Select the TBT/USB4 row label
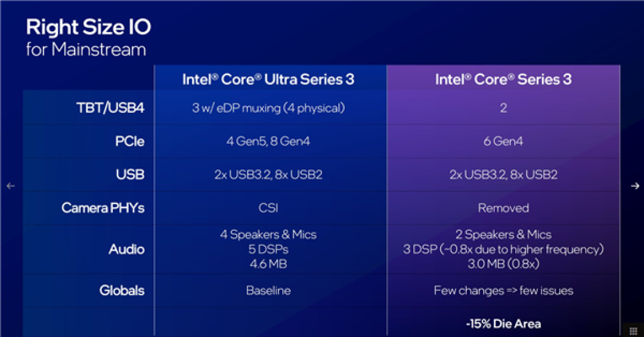Viewport: 644px width, 337px height. (x=110, y=108)
